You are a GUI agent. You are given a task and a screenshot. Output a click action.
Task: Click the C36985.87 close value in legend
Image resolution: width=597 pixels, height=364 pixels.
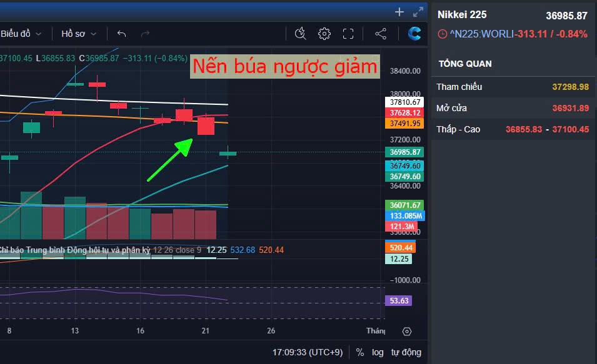pyautogui.click(x=99, y=58)
